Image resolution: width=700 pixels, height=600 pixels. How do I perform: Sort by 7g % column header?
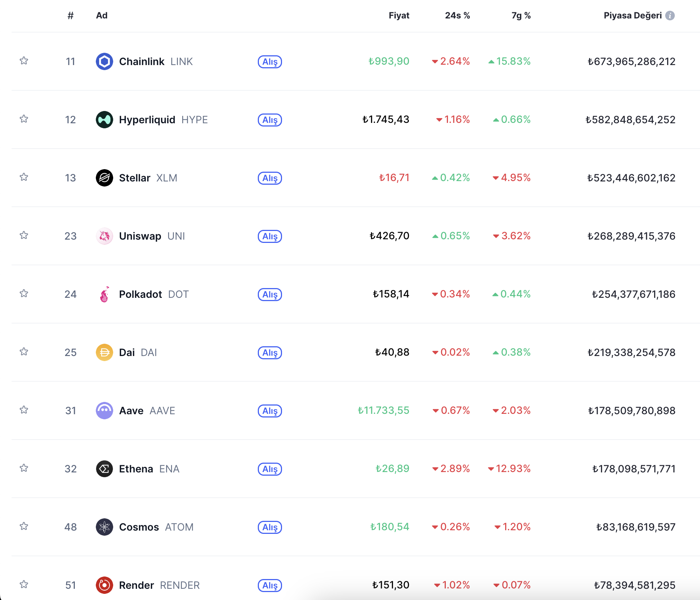pos(521,16)
